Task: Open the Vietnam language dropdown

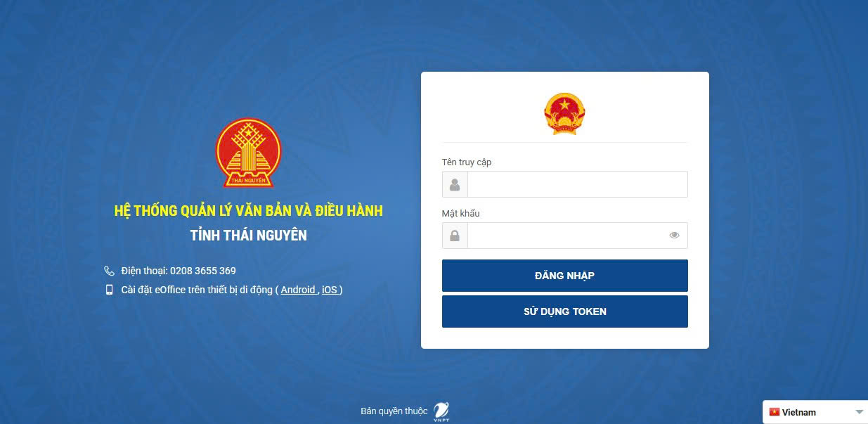Action: pyautogui.click(x=815, y=412)
